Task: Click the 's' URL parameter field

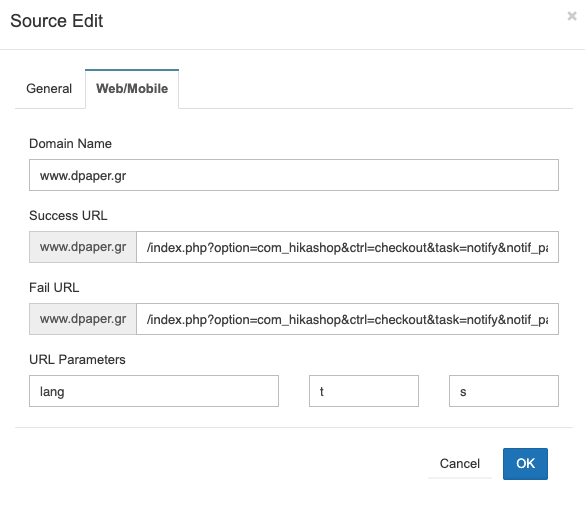Action: pyautogui.click(x=504, y=391)
